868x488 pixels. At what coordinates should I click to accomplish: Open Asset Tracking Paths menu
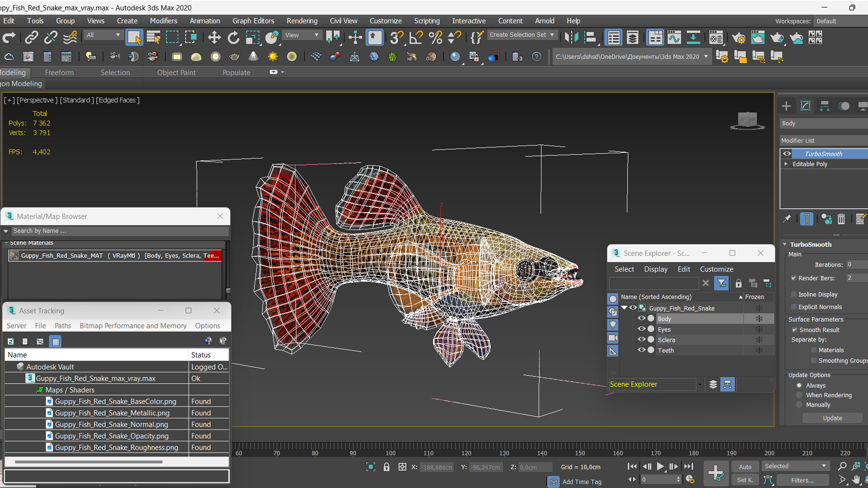click(63, 326)
